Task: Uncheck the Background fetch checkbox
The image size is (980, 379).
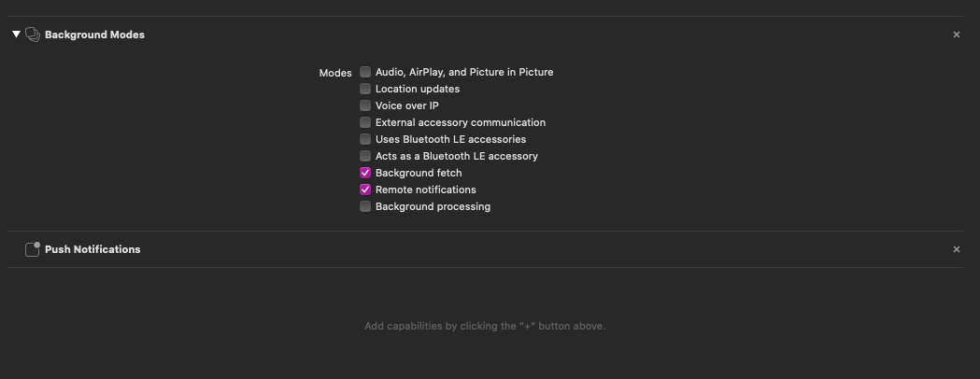Action: coord(365,173)
